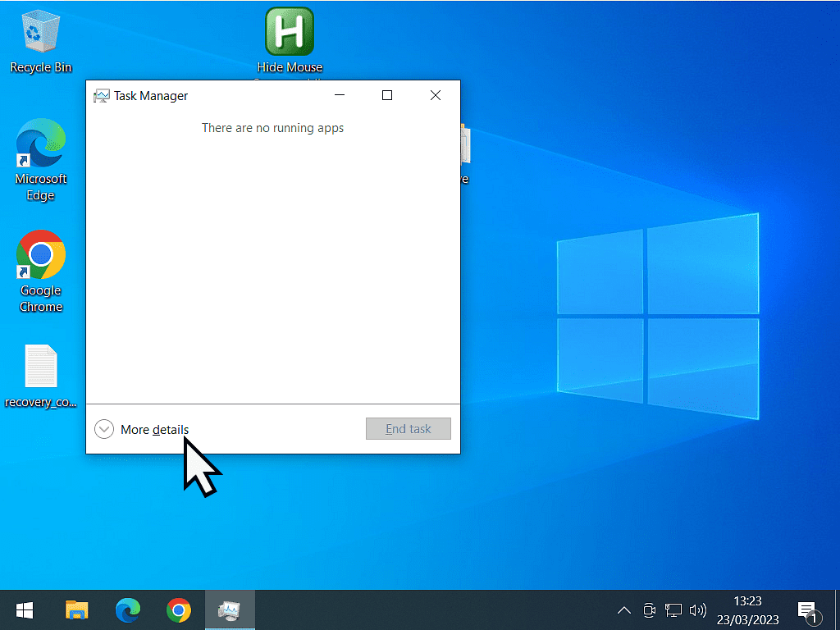Image resolution: width=840 pixels, height=630 pixels.
Task: Open the network status tray icon
Action: (673, 610)
